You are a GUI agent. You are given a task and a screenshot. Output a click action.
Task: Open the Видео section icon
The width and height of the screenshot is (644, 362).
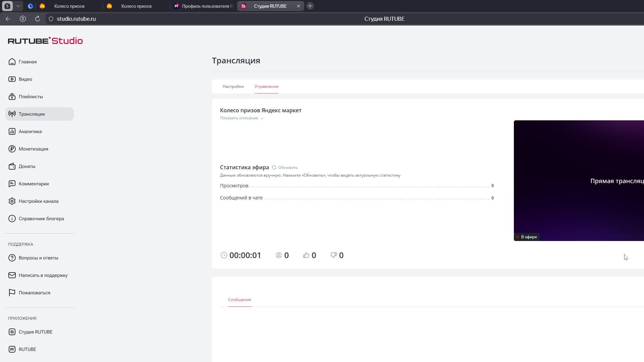tap(12, 79)
